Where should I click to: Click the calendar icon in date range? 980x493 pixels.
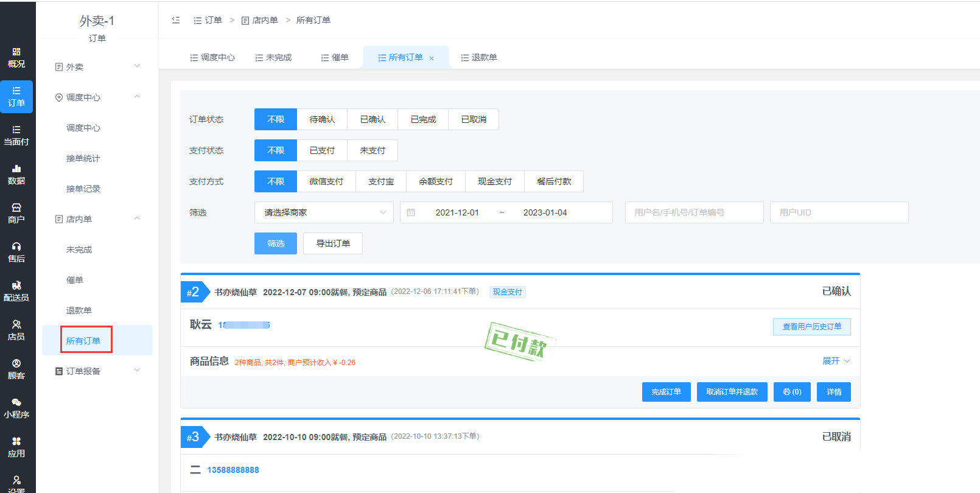(x=411, y=212)
